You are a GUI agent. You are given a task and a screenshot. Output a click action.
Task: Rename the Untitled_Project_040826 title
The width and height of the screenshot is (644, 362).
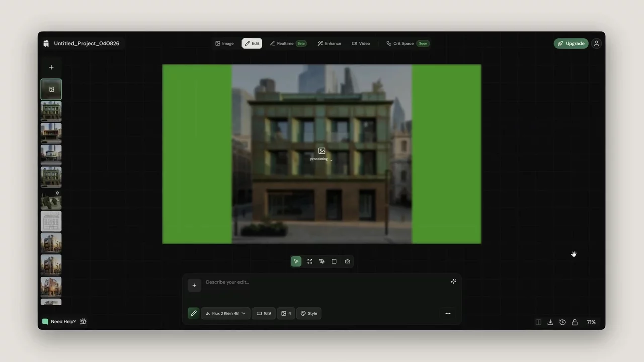point(87,43)
